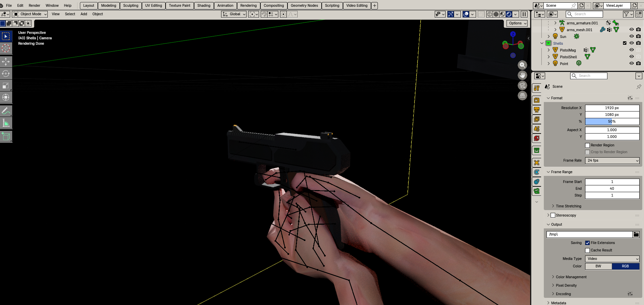
Task: Adjust the resolution percentage slider
Action: [x=612, y=121]
